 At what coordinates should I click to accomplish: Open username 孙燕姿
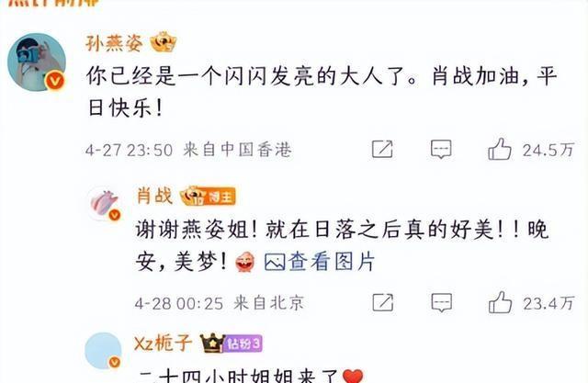pyautogui.click(x=114, y=43)
